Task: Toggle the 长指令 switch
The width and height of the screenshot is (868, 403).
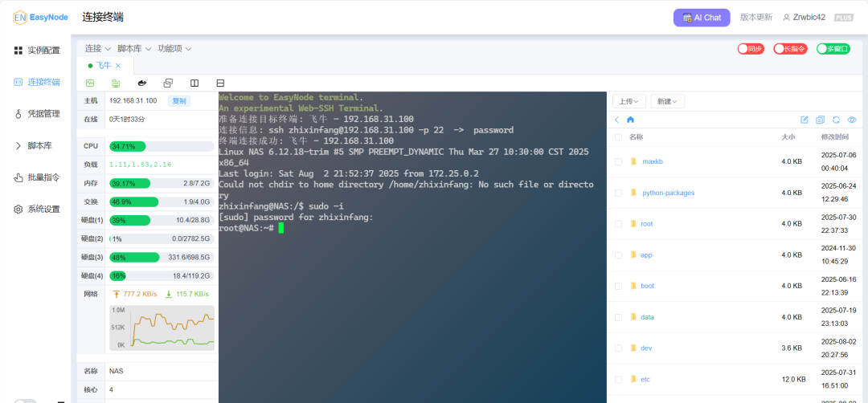Action: click(790, 49)
